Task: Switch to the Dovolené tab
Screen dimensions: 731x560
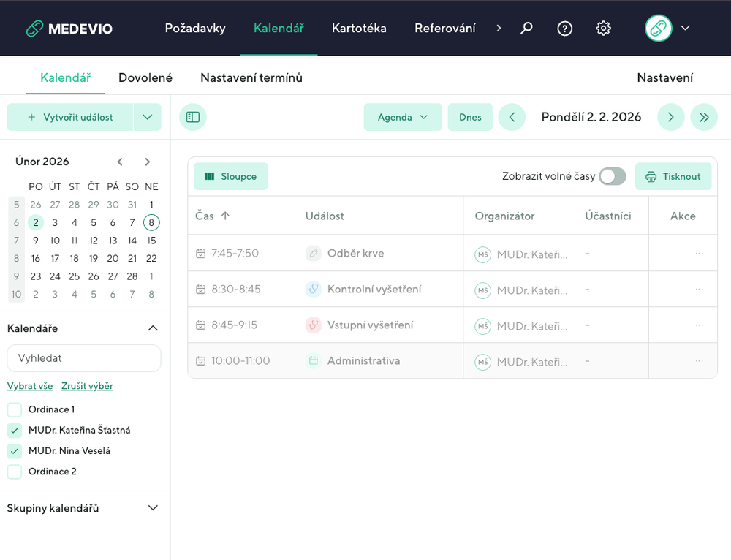Action: 145,77
